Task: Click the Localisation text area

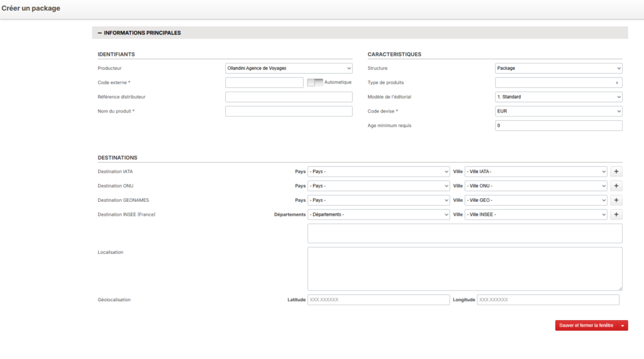Action: click(x=465, y=268)
